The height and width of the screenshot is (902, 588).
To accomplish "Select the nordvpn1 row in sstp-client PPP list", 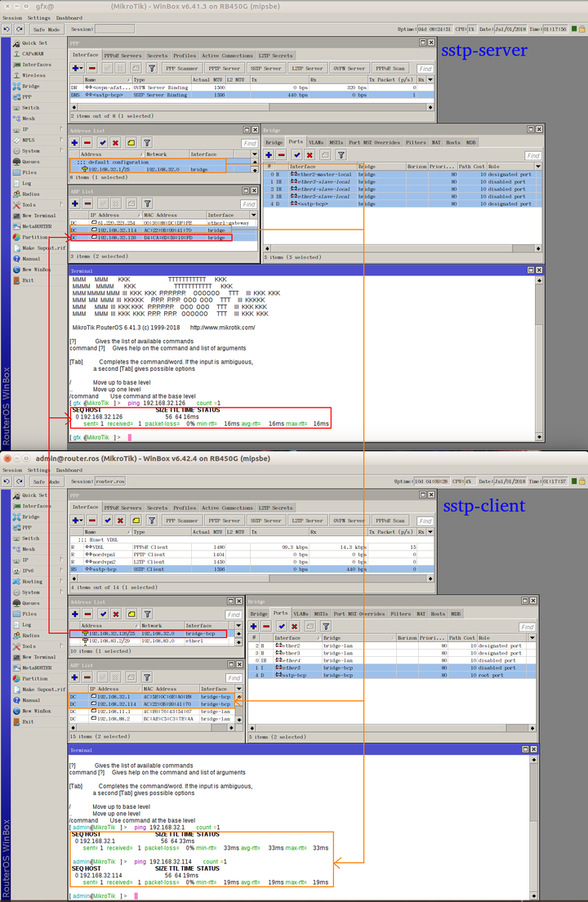I will point(252,555).
